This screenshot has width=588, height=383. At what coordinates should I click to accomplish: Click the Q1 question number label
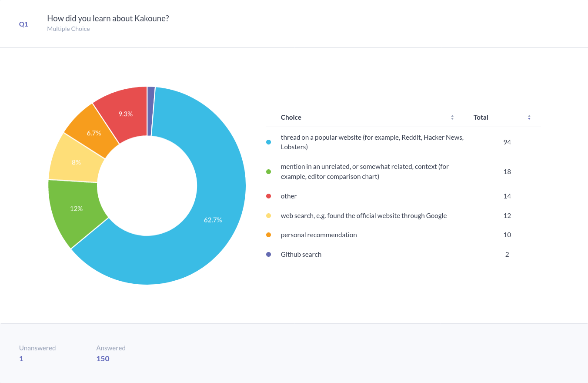(x=23, y=24)
